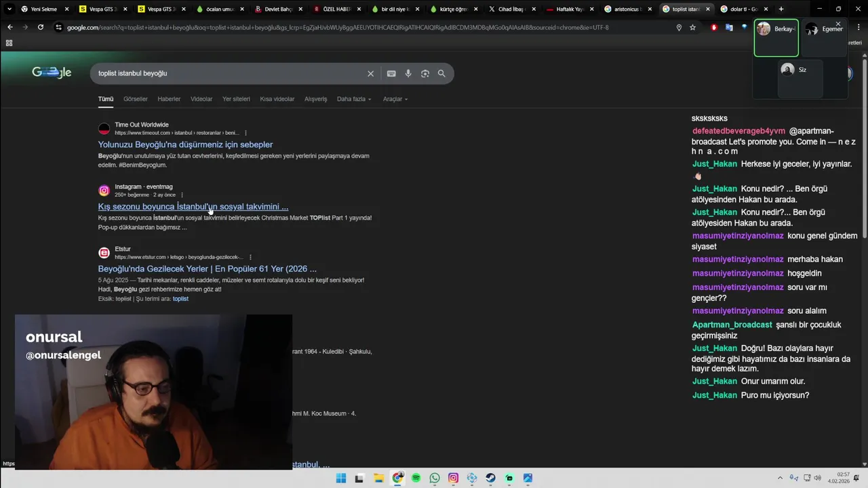Bookmark this page with the star icon
868x488 pixels.
(x=692, y=27)
